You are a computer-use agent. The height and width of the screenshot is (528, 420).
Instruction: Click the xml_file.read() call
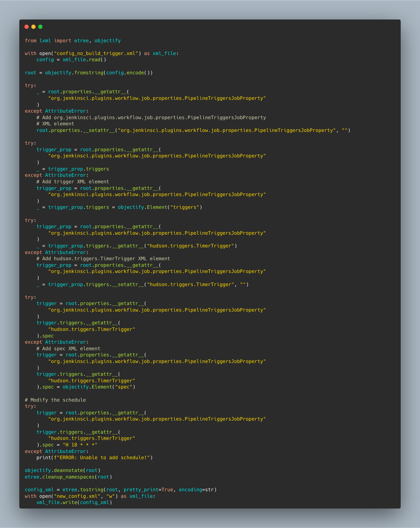pos(84,60)
